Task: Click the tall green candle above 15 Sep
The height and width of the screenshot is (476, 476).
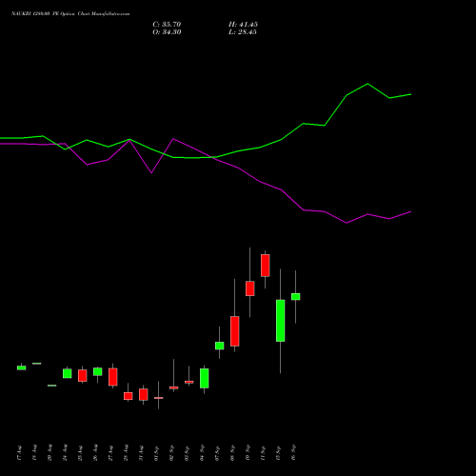Action: pos(281,321)
